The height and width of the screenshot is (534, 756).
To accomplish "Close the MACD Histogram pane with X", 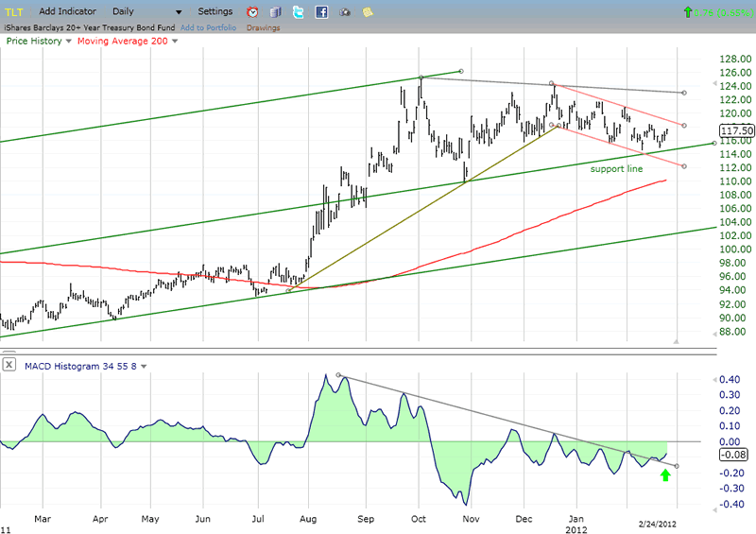I will [x=9, y=365].
